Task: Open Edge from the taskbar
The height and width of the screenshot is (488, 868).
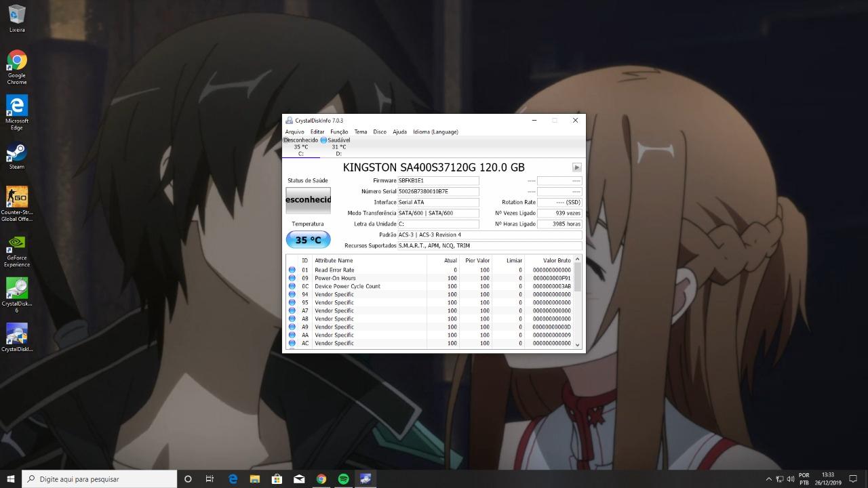Action: tap(233, 479)
